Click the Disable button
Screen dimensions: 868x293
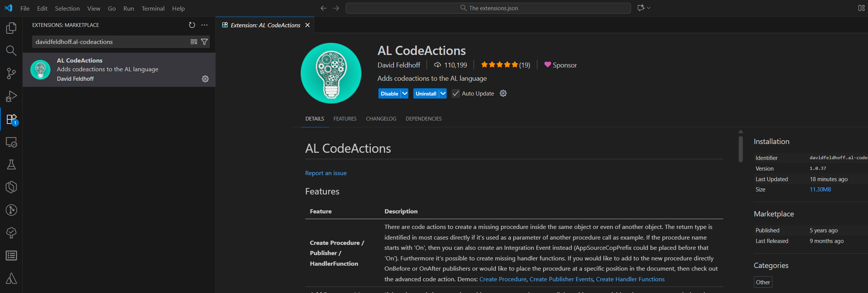[x=389, y=93]
